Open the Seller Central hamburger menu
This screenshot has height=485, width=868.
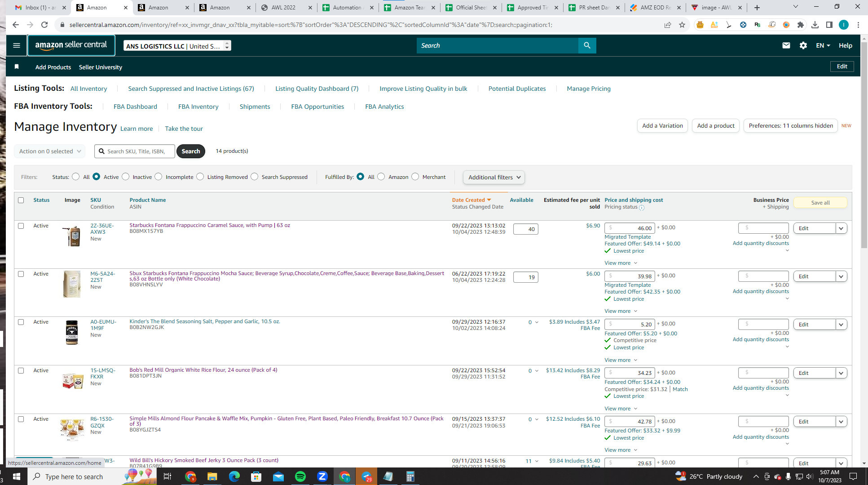click(17, 45)
